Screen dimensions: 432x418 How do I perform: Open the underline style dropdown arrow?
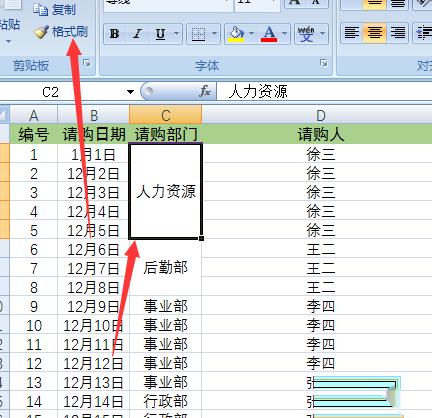[x=176, y=34]
